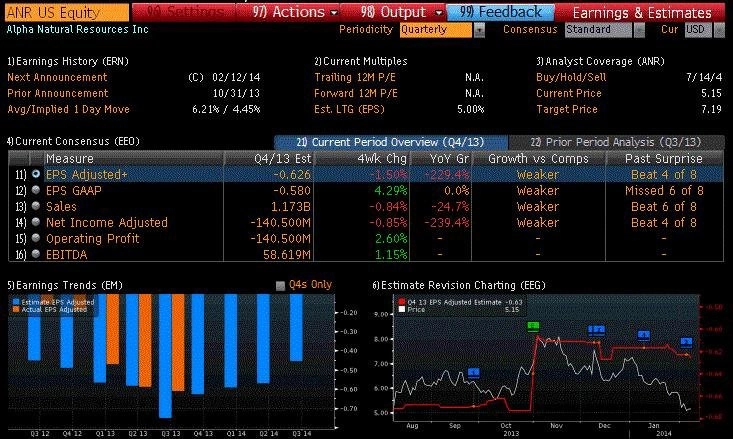This screenshot has height=439, width=733.
Task: Click the Operating Profit value -140.500M
Action: (x=280, y=238)
